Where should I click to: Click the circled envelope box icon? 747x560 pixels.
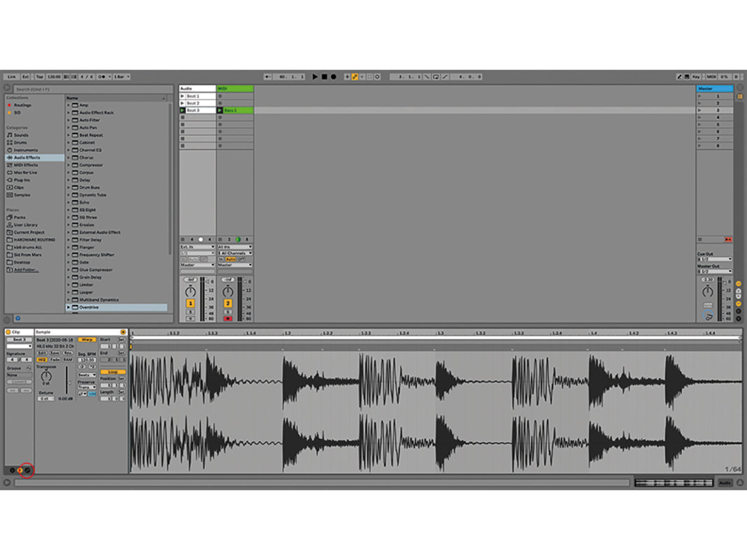(x=27, y=470)
